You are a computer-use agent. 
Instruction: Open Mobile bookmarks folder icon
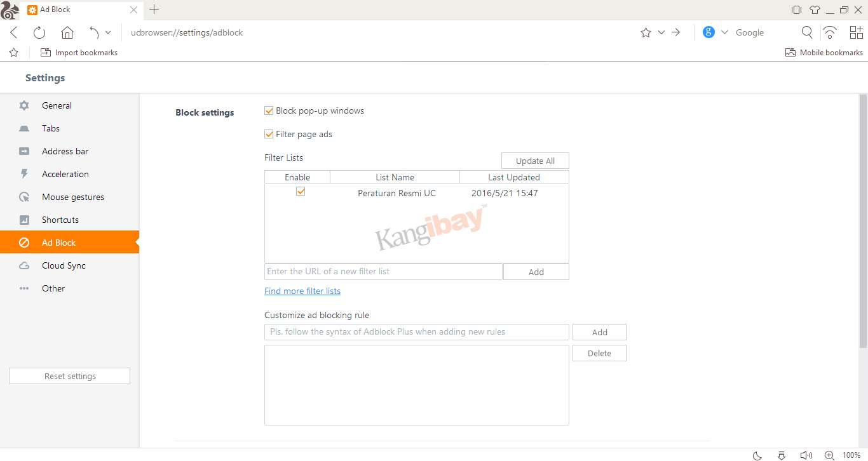click(x=789, y=52)
